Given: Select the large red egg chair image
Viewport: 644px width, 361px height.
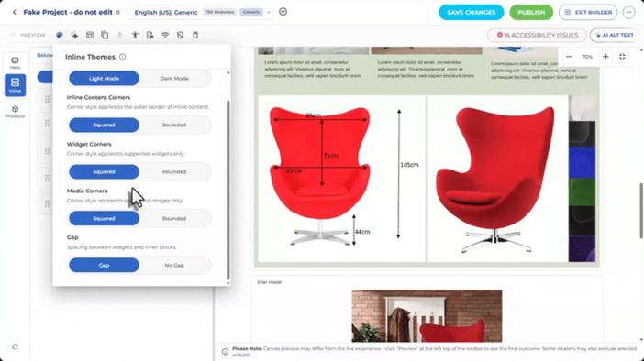Looking at the screenshot, I should pos(498,179).
